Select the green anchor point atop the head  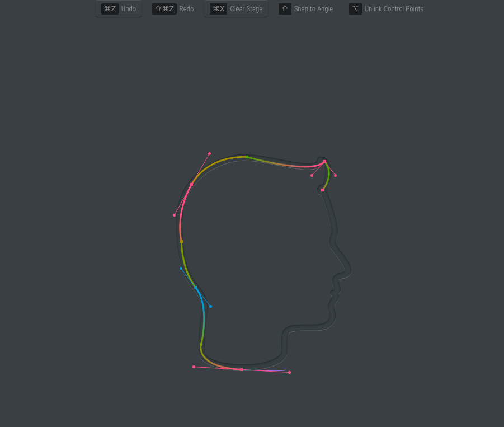247,157
